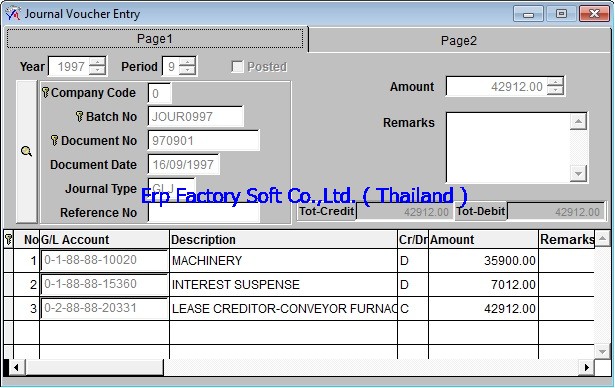Click Journal Voucher Entry title bar app icon

pyautogui.click(x=13, y=14)
